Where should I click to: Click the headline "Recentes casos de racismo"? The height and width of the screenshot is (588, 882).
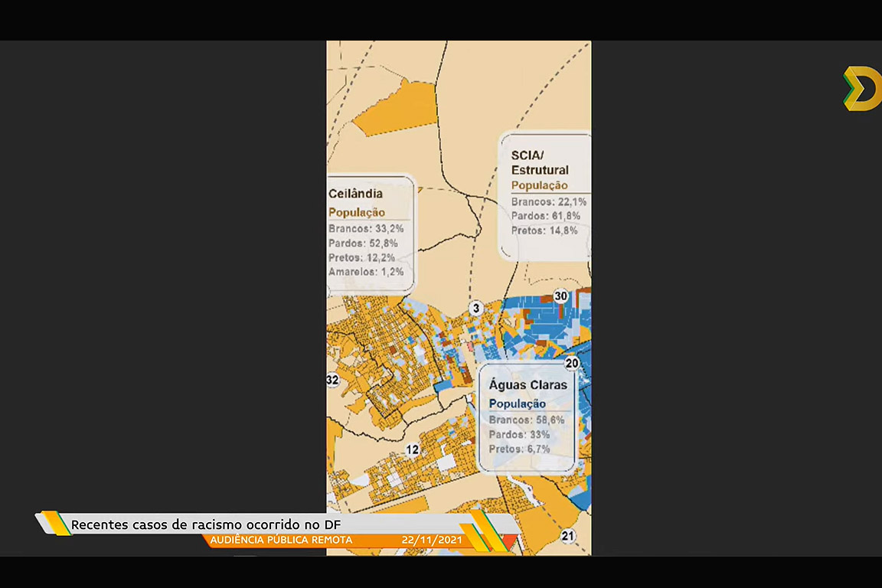[x=206, y=524]
